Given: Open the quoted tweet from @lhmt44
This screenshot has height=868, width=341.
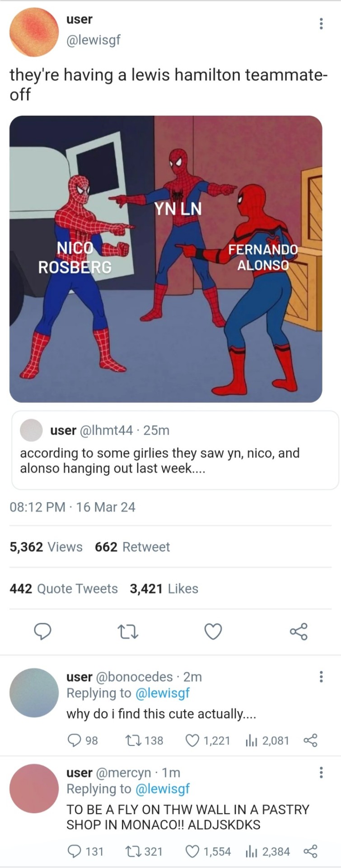Looking at the screenshot, I should 175,450.
